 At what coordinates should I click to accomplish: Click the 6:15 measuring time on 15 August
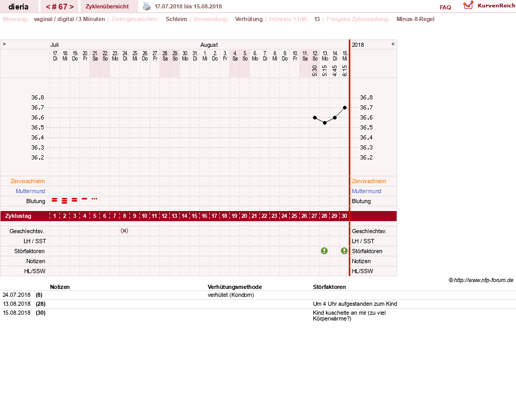coord(345,71)
